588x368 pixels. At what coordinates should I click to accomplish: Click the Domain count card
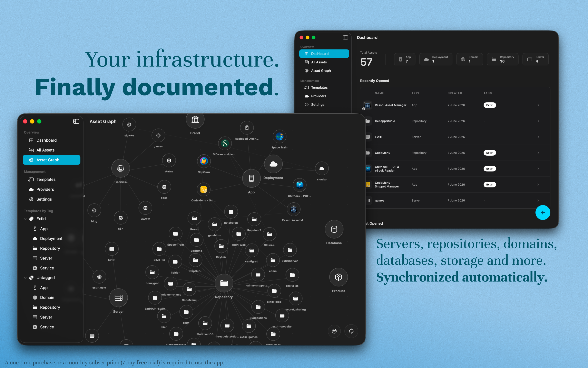tap(470, 59)
